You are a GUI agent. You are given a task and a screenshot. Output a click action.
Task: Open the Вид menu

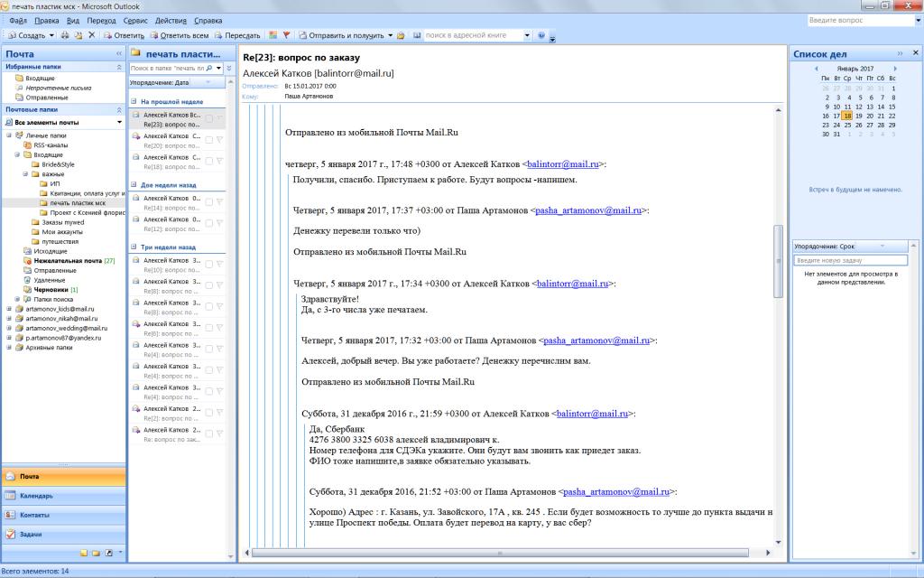pyautogui.click(x=73, y=21)
